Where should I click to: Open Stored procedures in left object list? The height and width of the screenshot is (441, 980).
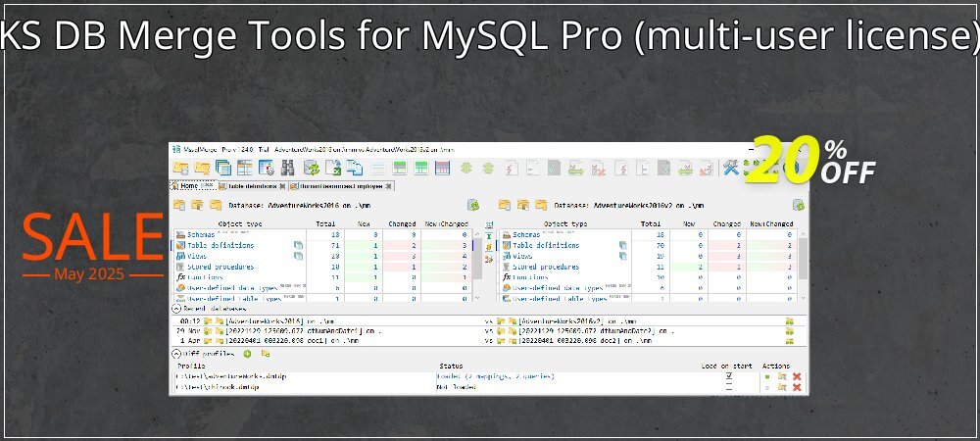220,267
